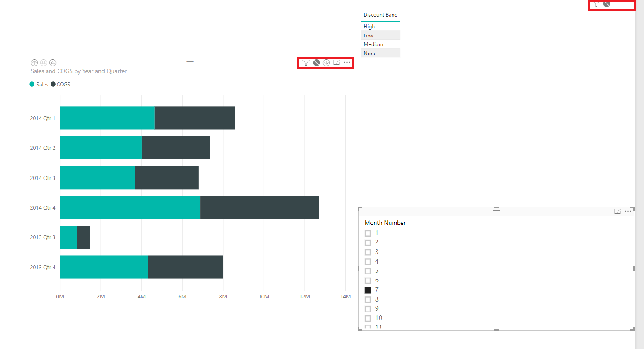Select month 4 checkbox
This screenshot has width=644, height=349.
(368, 261)
